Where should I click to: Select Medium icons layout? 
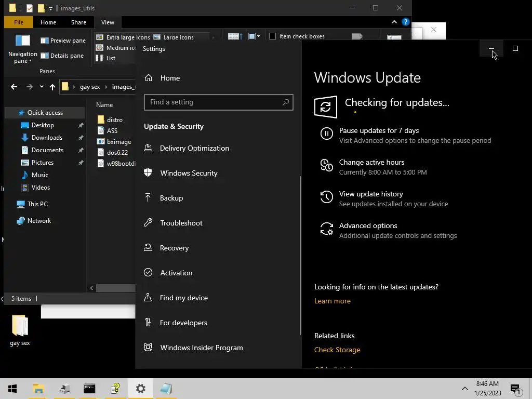[x=115, y=48]
